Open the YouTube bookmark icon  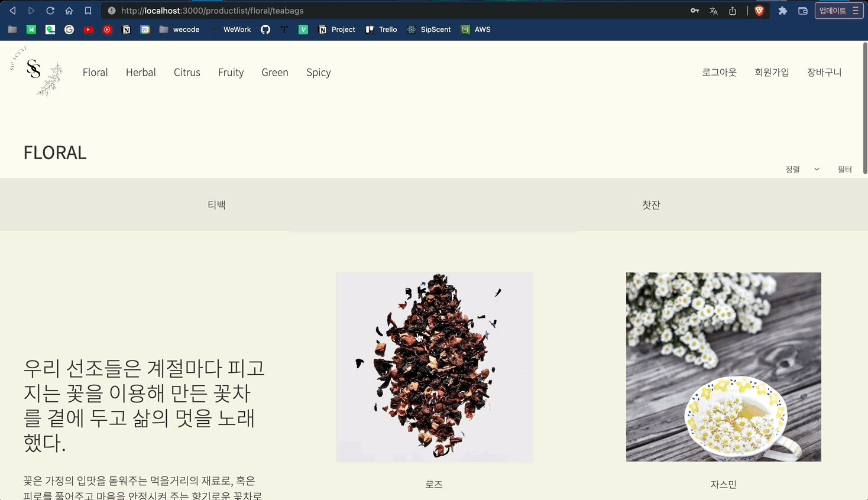89,30
